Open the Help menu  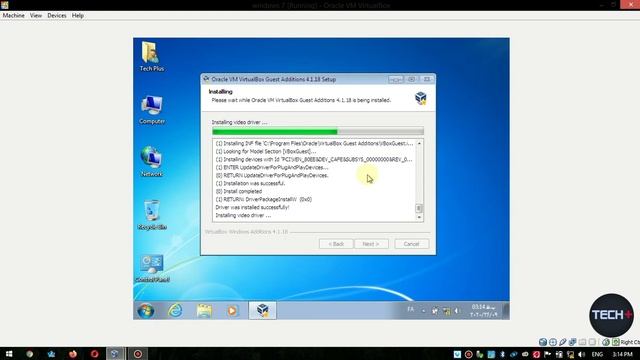pos(78,16)
